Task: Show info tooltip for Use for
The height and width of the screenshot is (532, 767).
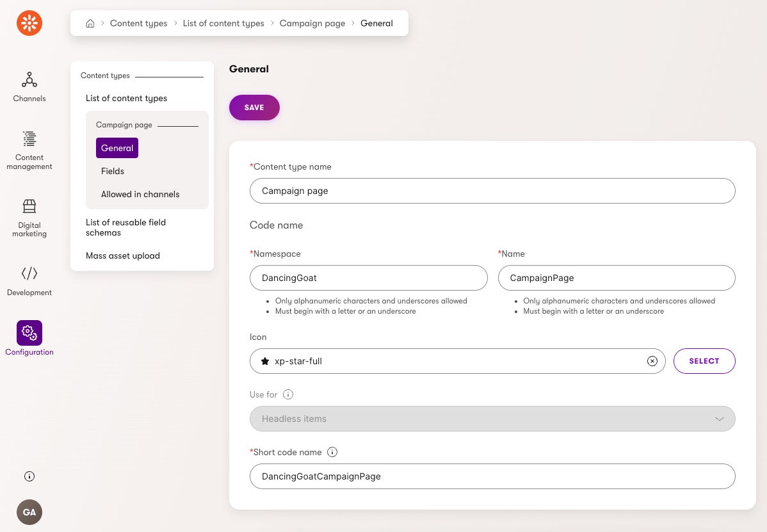Action: (x=288, y=394)
